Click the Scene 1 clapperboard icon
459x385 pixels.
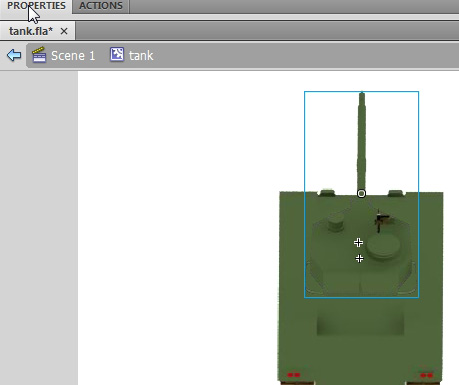[x=39, y=55]
